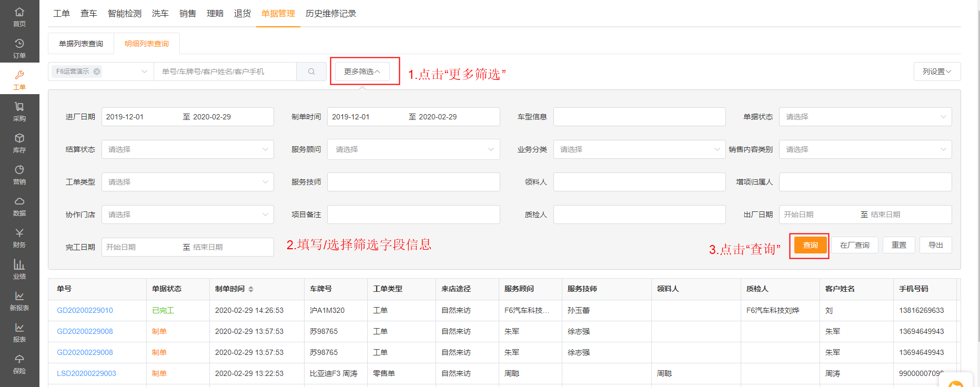Open the 订单 orders sidebar icon
Image resolution: width=980 pixels, height=387 pixels.
(x=19, y=48)
